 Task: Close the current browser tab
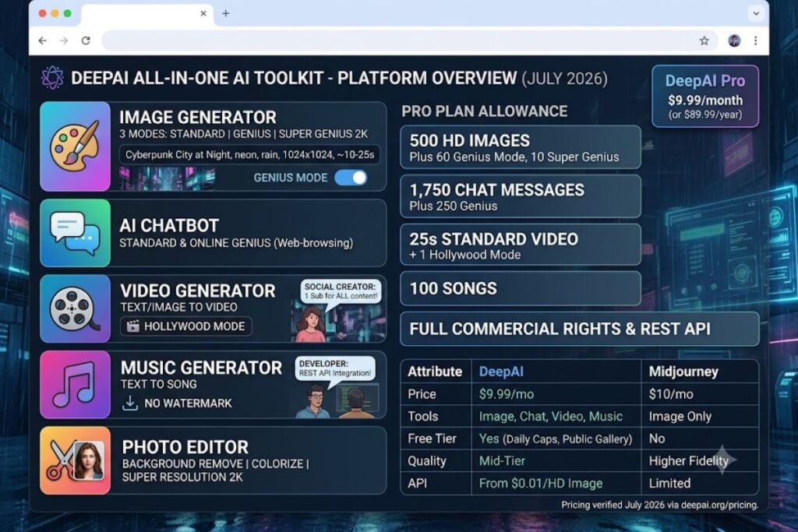tap(203, 14)
